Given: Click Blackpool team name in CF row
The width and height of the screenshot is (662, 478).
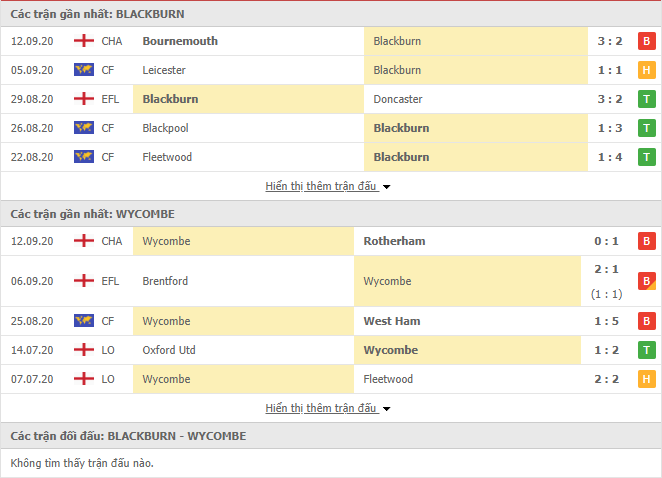Looking at the screenshot, I should (166, 128).
